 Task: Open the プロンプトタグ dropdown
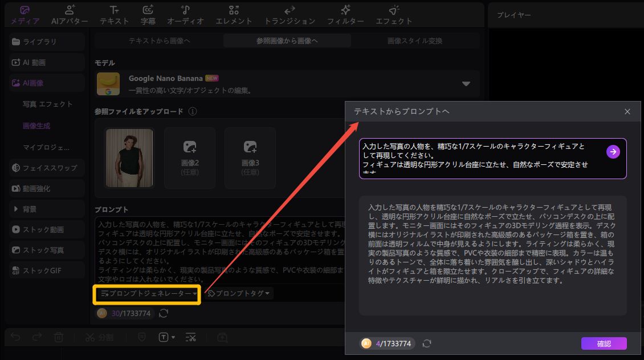[x=238, y=293]
